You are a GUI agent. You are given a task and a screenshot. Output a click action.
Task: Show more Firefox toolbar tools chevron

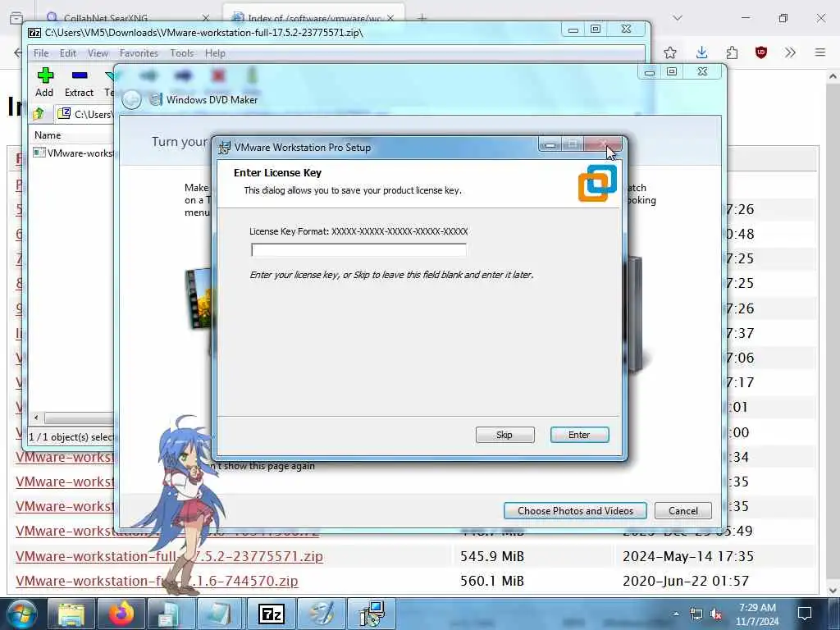point(790,52)
